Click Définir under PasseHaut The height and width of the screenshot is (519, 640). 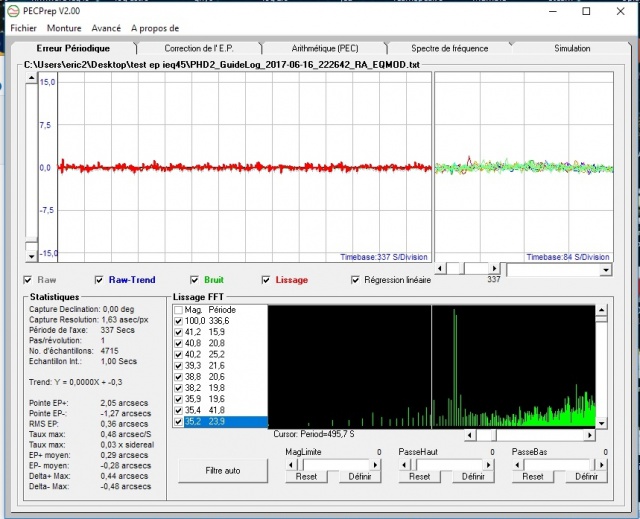[x=473, y=477]
